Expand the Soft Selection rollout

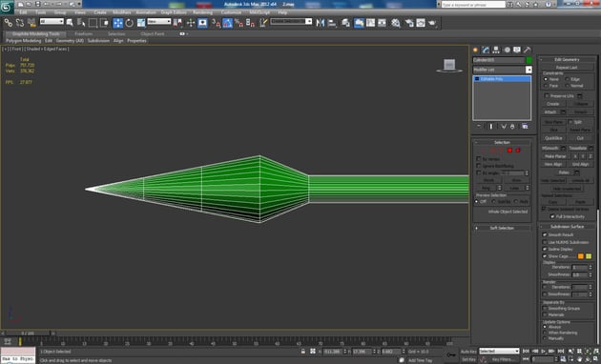502,228
